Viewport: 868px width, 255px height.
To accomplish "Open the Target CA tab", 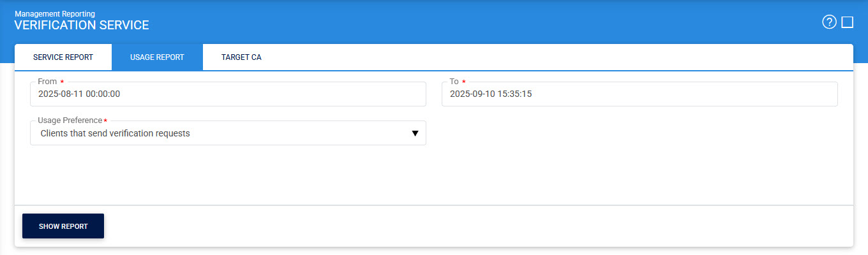I will (241, 57).
